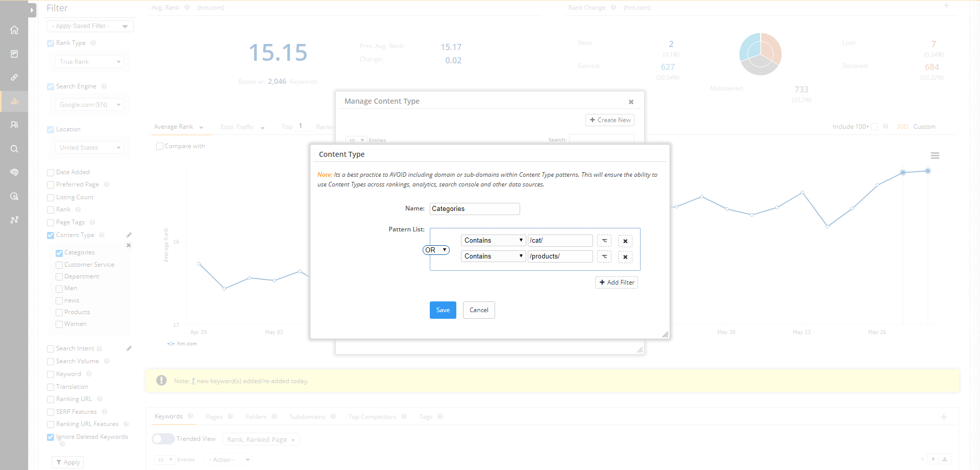980x470 pixels.
Task: Click the nested-filter icon on the /products/ row
Action: pyautogui.click(x=604, y=256)
